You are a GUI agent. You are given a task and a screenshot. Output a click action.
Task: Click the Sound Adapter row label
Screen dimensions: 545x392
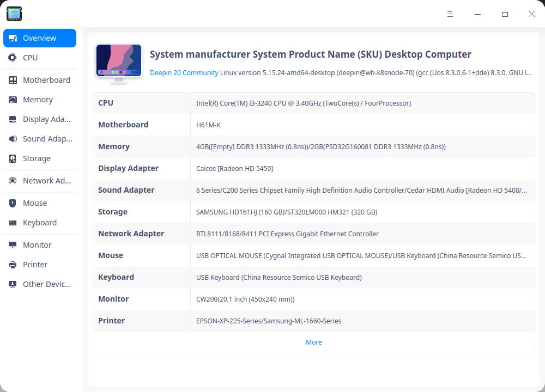coord(126,190)
